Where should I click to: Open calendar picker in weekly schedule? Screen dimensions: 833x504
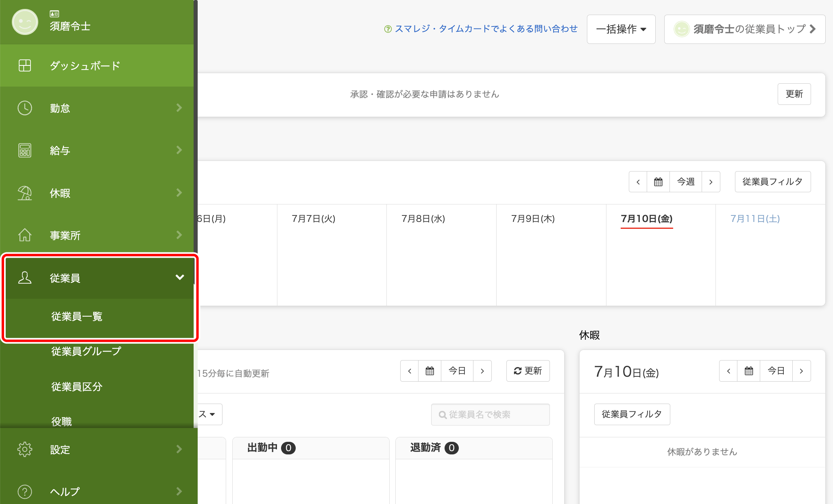click(658, 182)
